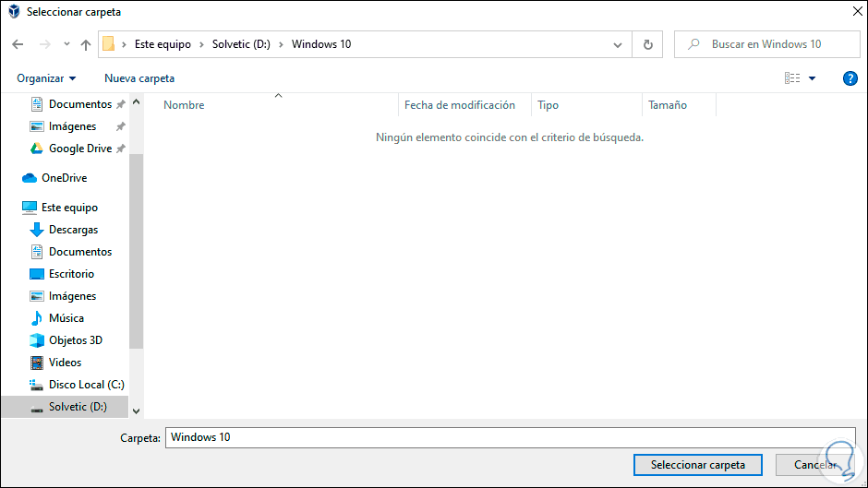Confirm with 'Seleccionar carpeta' button

[x=698, y=465]
